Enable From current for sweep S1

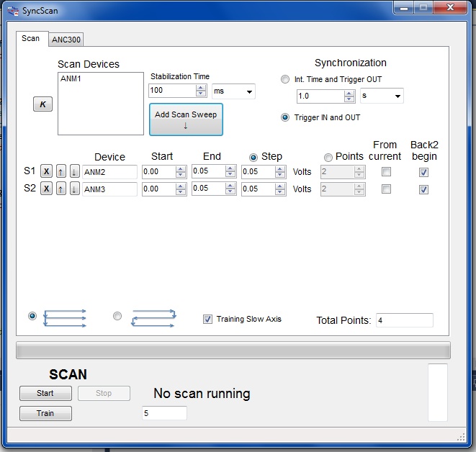[386, 172]
